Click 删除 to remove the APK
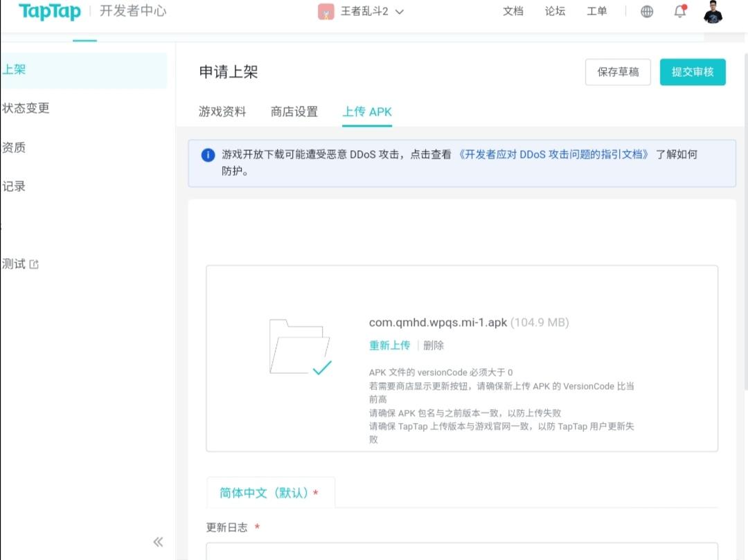Viewport: 748px width, 560px height. [434, 345]
